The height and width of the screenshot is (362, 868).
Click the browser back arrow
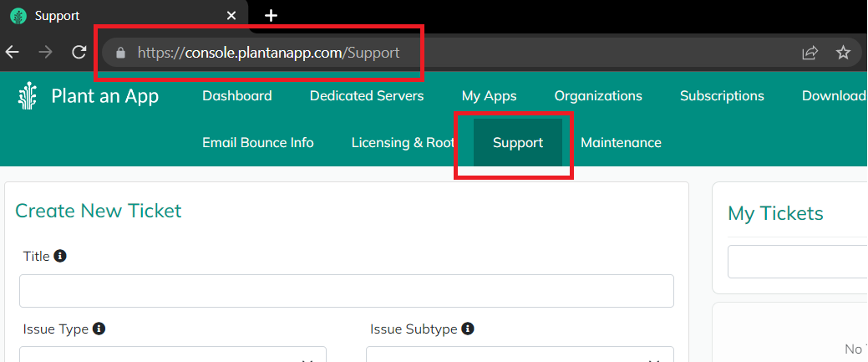pyautogui.click(x=12, y=53)
